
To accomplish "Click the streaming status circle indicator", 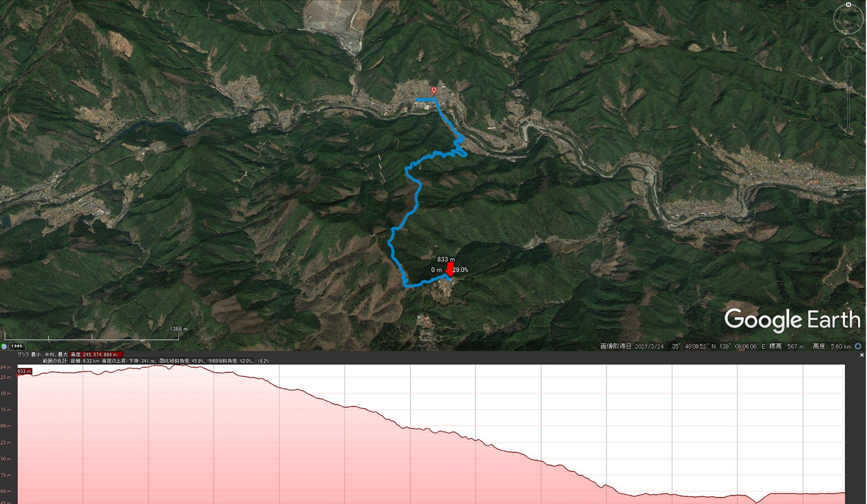I will [858, 346].
